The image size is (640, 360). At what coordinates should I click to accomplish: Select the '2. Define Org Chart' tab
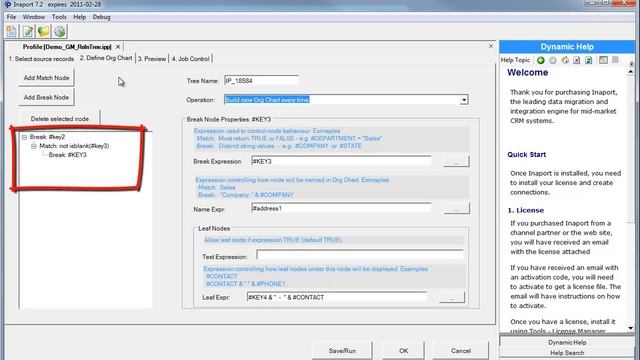[x=106, y=58]
